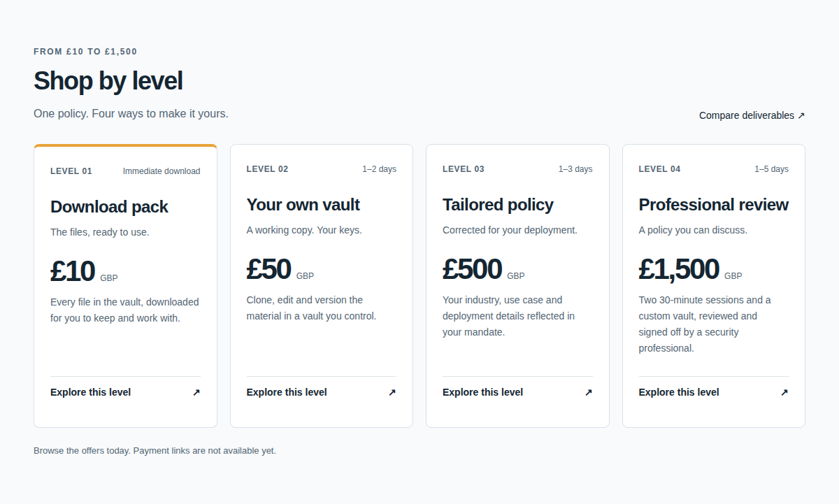Viewport: 839px width, 504px height.
Task: Explore this level for Download pack
Action: [x=125, y=392]
